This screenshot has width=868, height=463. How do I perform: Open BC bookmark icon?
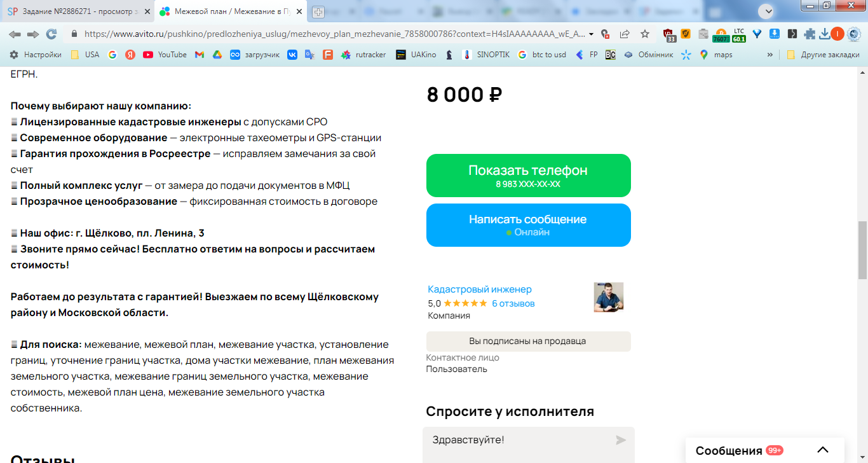point(610,55)
